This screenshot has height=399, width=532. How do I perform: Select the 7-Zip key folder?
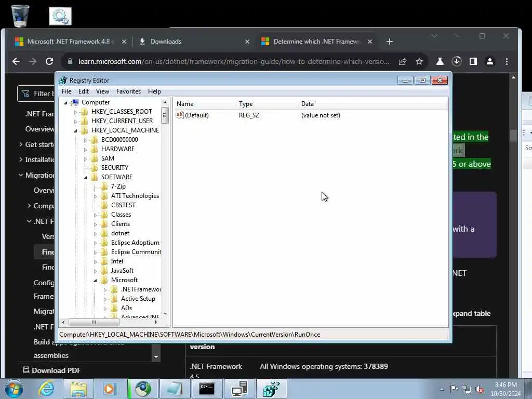(118, 187)
